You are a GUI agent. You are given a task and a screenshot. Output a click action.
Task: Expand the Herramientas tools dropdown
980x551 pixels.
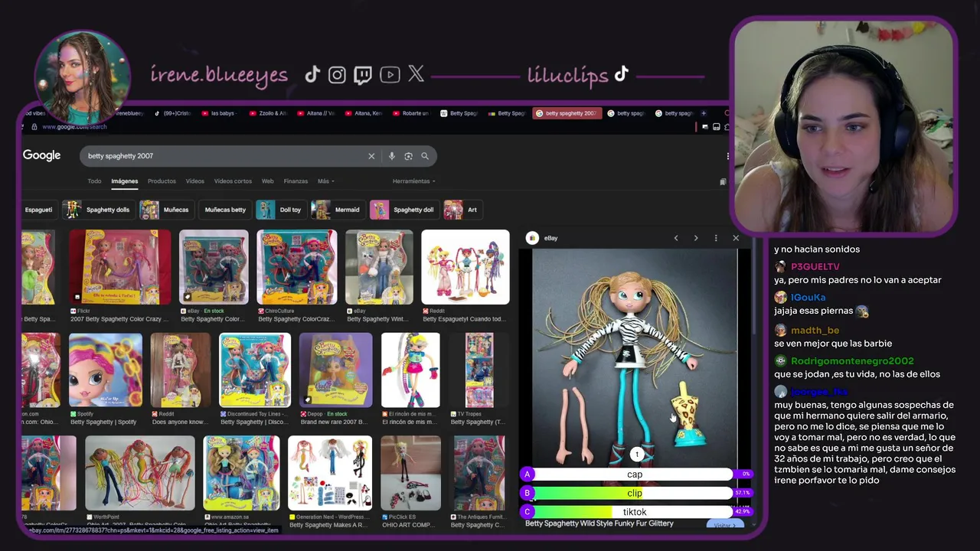413,181
